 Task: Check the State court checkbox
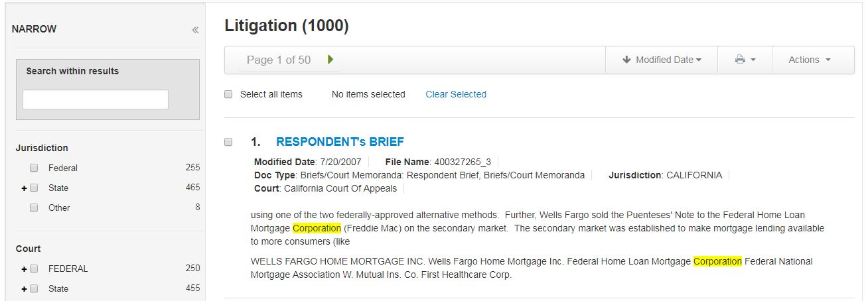(34, 289)
